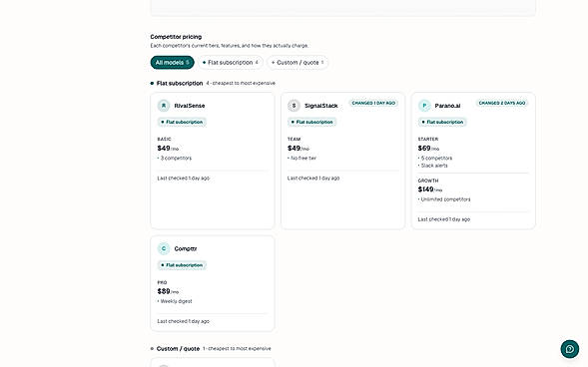Open the SignalStack competitor name
The width and height of the screenshot is (588, 367).
(x=321, y=106)
